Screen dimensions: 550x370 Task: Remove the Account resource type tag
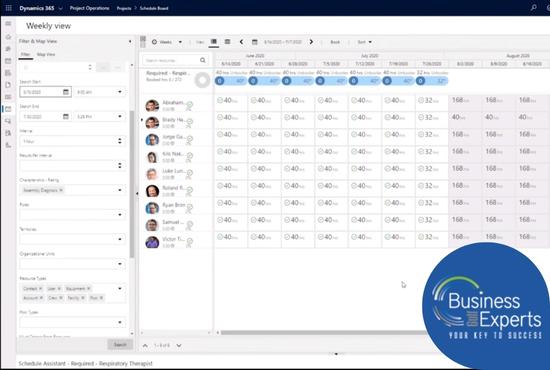click(41, 298)
